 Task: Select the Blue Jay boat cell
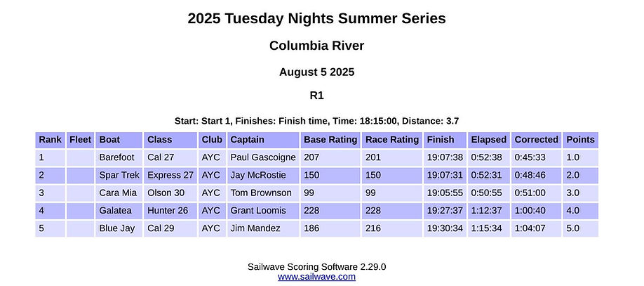tap(116, 228)
